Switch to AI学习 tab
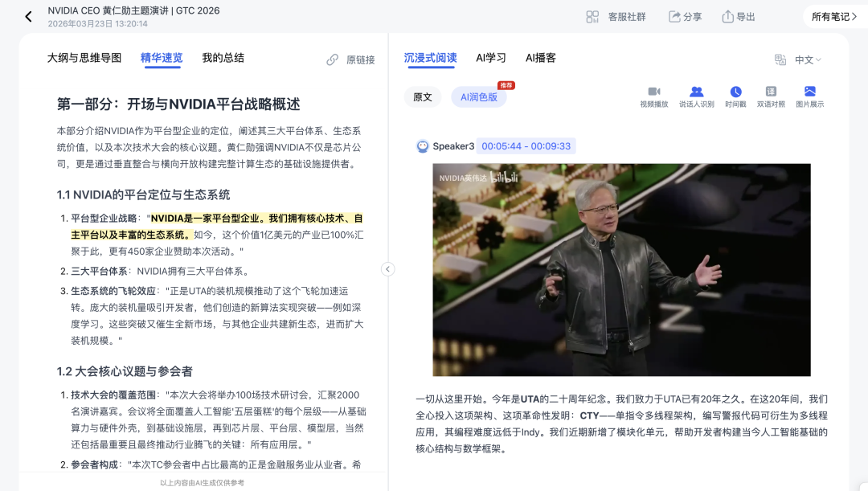 pos(491,58)
